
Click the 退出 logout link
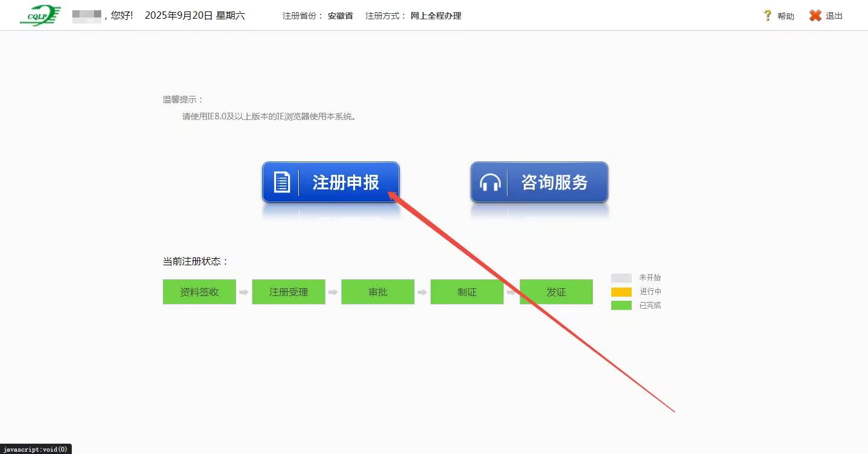(x=834, y=16)
